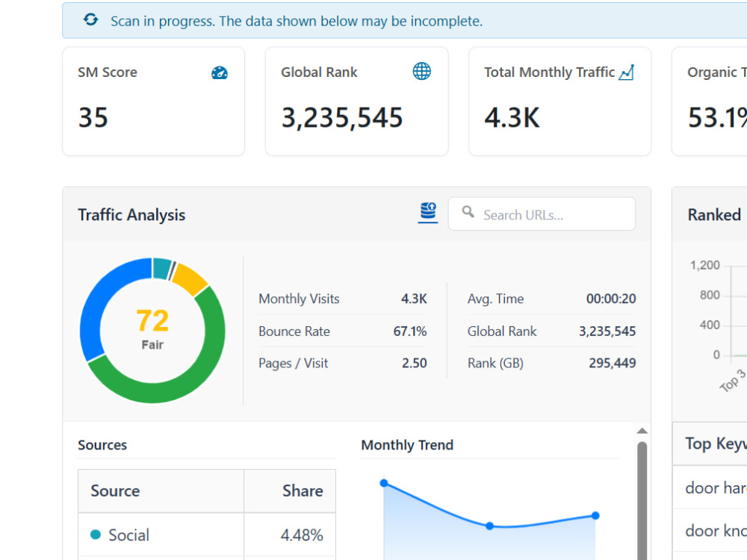
Task: Click the teal dot beside Social source
Action: pos(96,535)
